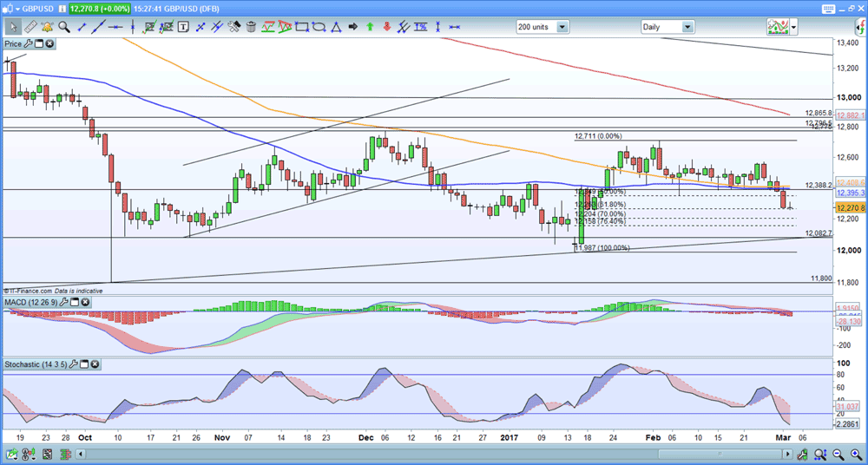Select the green-red trend pattern tool
868x465 pixels.
pyautogui.click(x=268, y=26)
